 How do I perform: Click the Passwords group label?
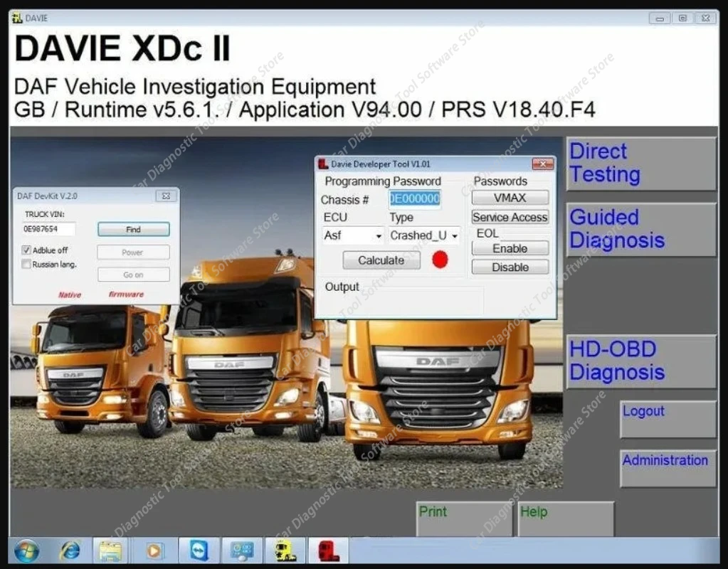(500, 181)
